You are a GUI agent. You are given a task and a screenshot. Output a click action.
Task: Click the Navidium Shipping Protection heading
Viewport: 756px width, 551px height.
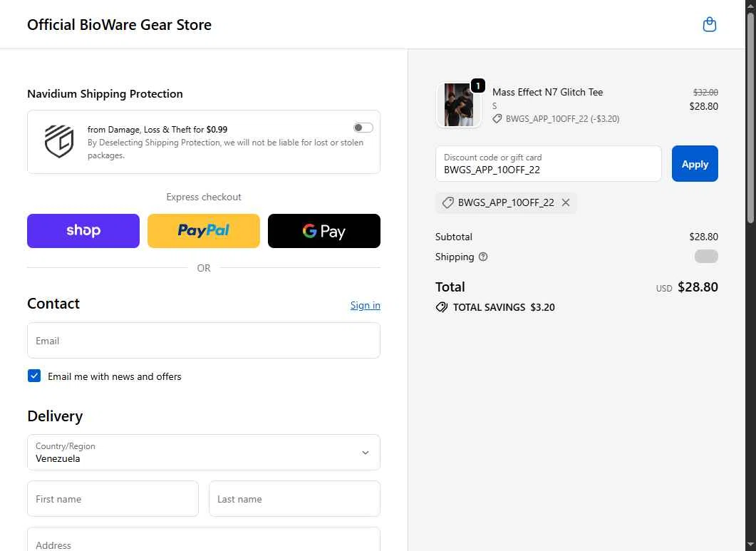coord(105,93)
